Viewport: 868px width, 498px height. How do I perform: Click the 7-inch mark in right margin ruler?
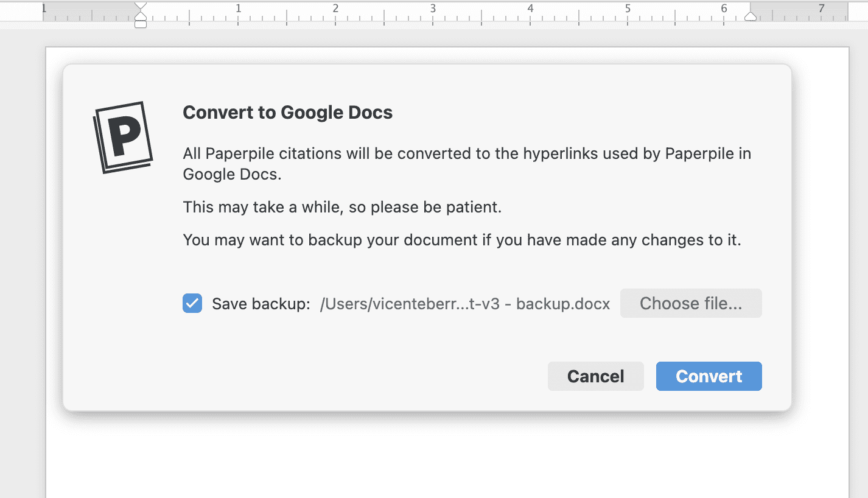821,9
